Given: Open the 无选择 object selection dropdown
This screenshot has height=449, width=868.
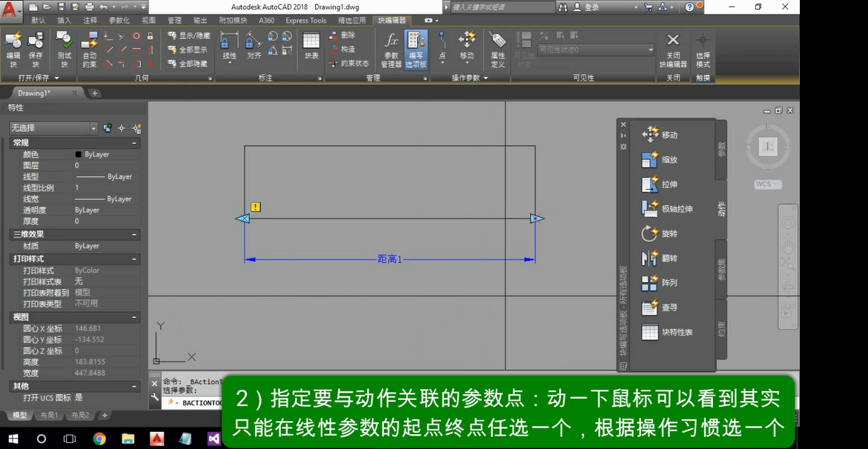Looking at the screenshot, I should [53, 128].
